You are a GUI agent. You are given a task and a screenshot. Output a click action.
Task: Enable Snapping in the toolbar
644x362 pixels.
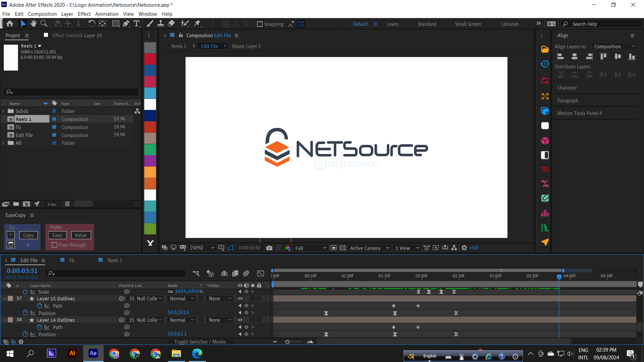point(260,24)
